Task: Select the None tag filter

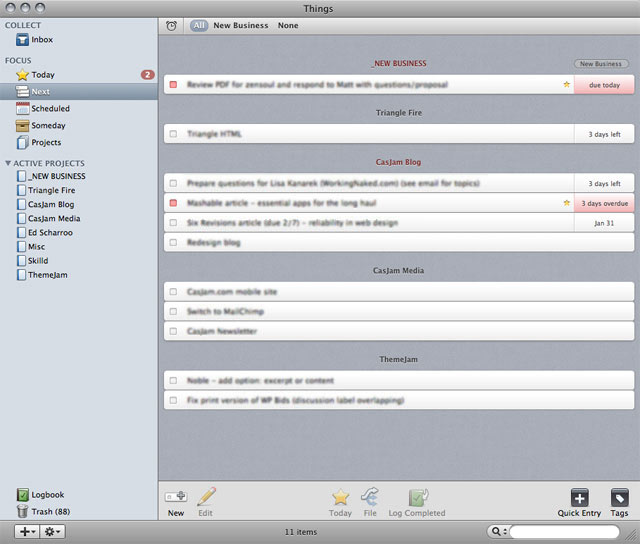Action: [288, 25]
